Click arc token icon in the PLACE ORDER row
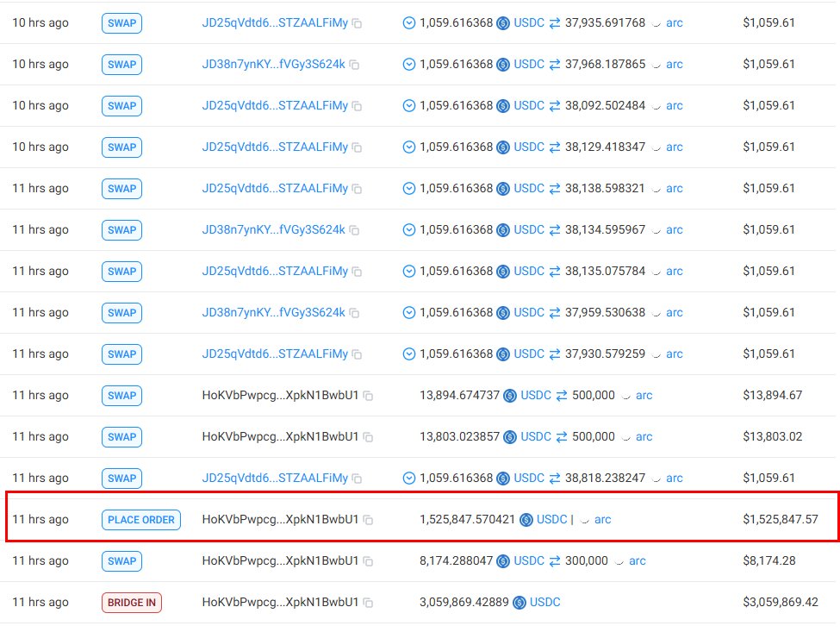 click(x=585, y=520)
